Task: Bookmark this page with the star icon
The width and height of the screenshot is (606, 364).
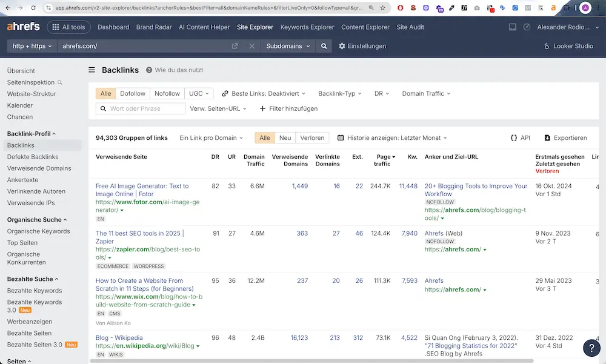Action: click(x=382, y=8)
